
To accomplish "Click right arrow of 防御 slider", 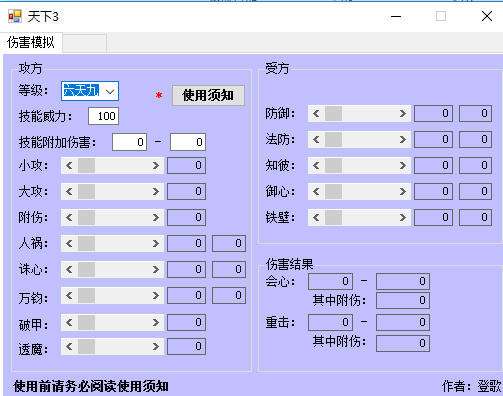I will point(403,114).
